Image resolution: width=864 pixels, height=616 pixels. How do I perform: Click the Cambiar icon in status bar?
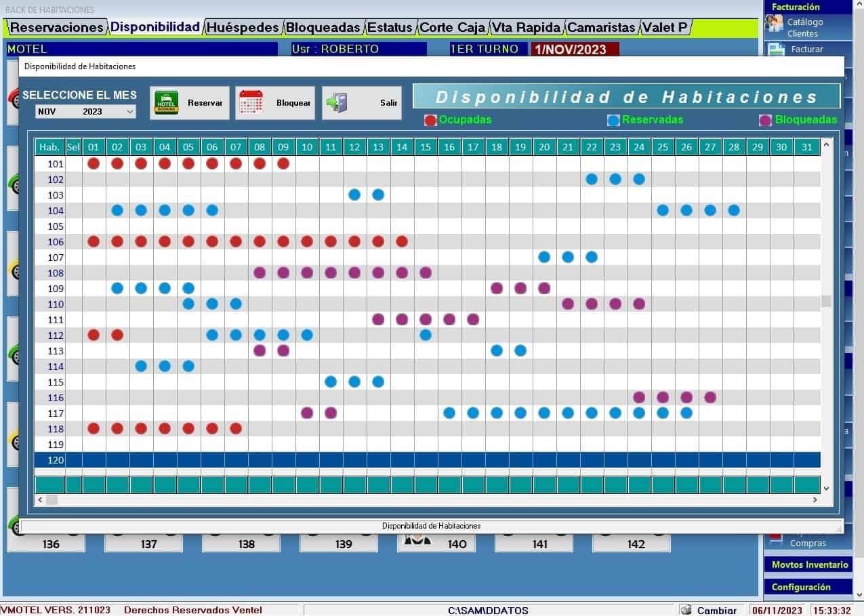click(686, 610)
